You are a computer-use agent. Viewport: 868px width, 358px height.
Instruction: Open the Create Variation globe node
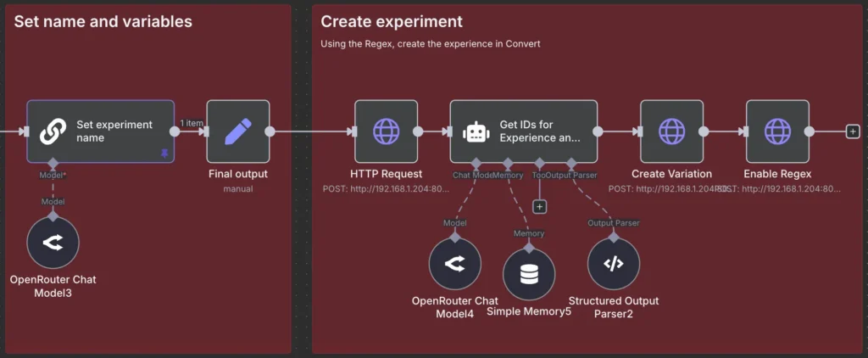(672, 131)
